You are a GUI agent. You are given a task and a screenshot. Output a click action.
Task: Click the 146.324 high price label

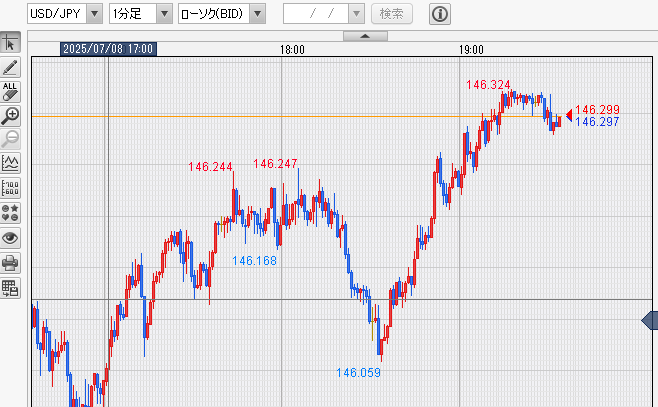pyautogui.click(x=488, y=85)
